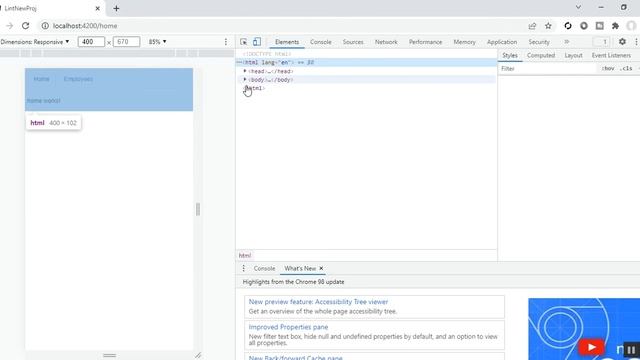The height and width of the screenshot is (360, 640).
Task: Click the html breadcrumb item
Action: tap(245, 256)
